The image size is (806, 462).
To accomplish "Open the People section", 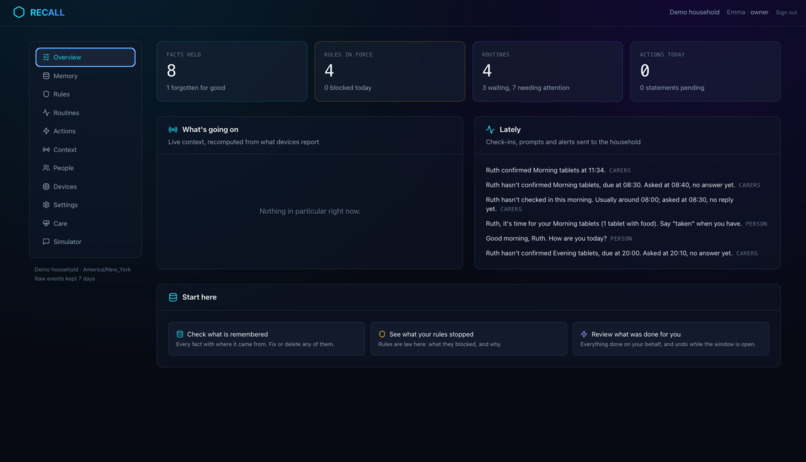I will tap(85, 168).
